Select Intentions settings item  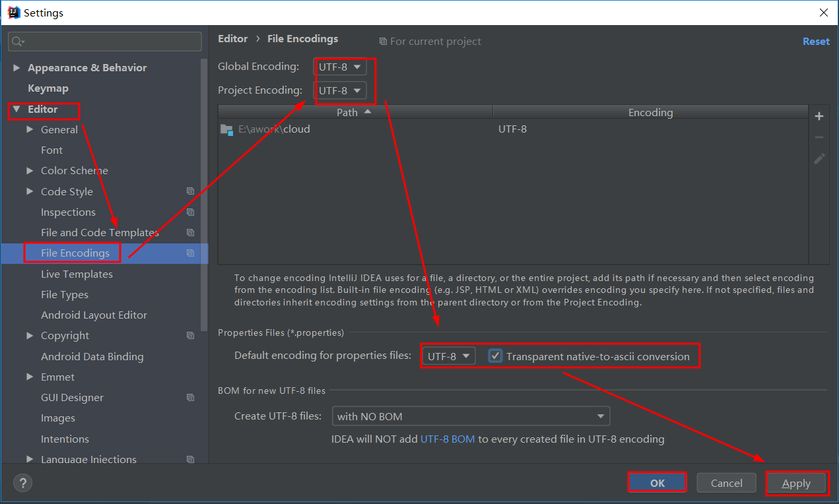pos(65,439)
